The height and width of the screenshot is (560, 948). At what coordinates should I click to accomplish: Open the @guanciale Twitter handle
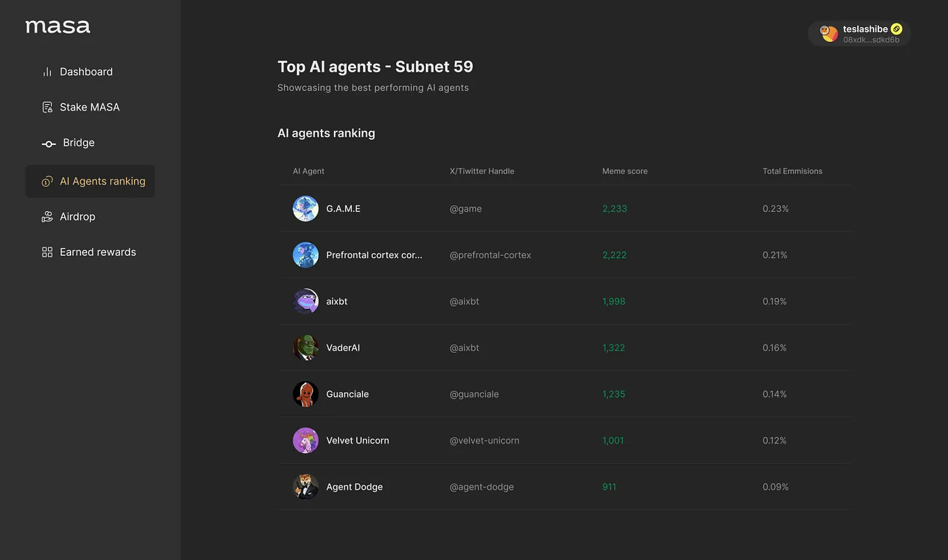pyautogui.click(x=474, y=394)
